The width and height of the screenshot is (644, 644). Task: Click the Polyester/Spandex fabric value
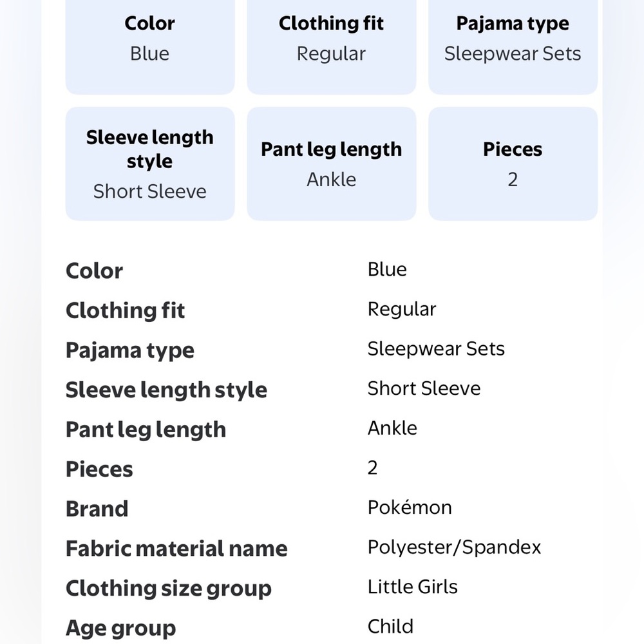(454, 547)
